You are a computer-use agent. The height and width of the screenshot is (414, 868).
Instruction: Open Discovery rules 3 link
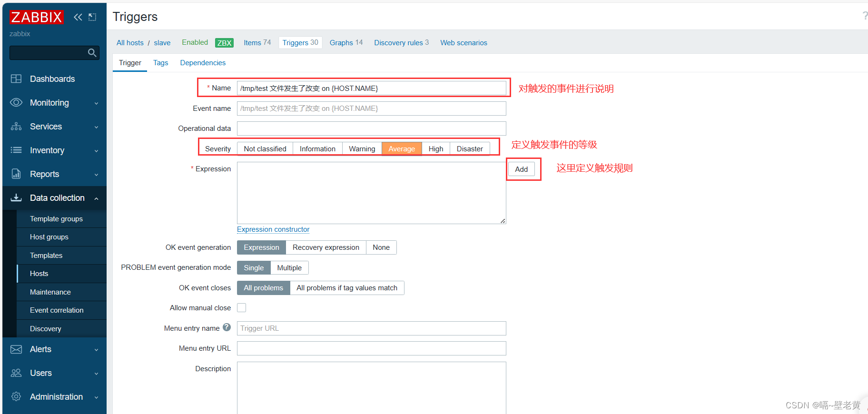click(401, 43)
